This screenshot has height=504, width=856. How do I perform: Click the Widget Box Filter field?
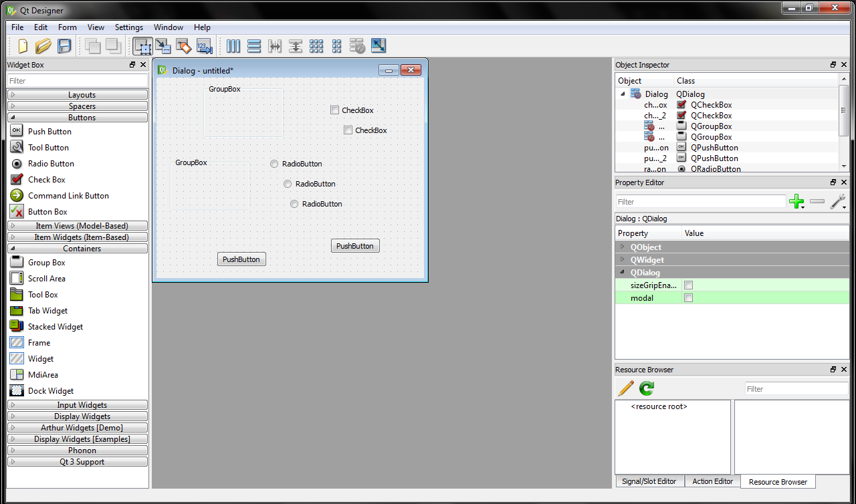point(78,81)
